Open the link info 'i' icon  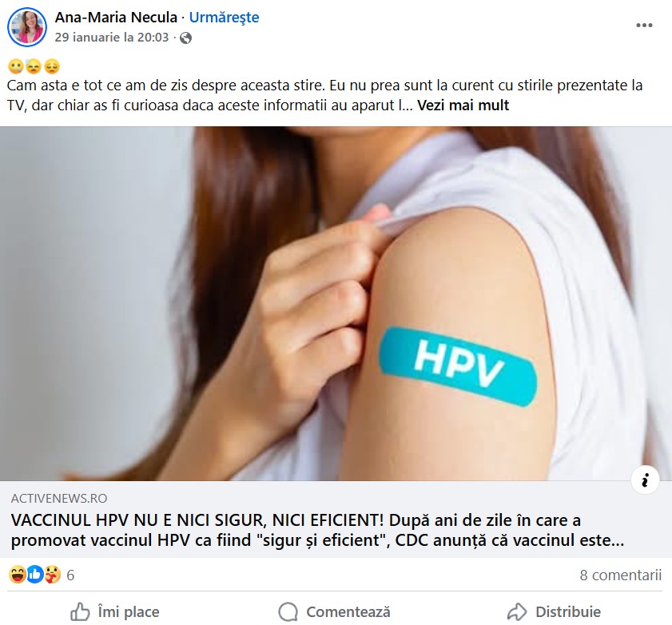645,480
